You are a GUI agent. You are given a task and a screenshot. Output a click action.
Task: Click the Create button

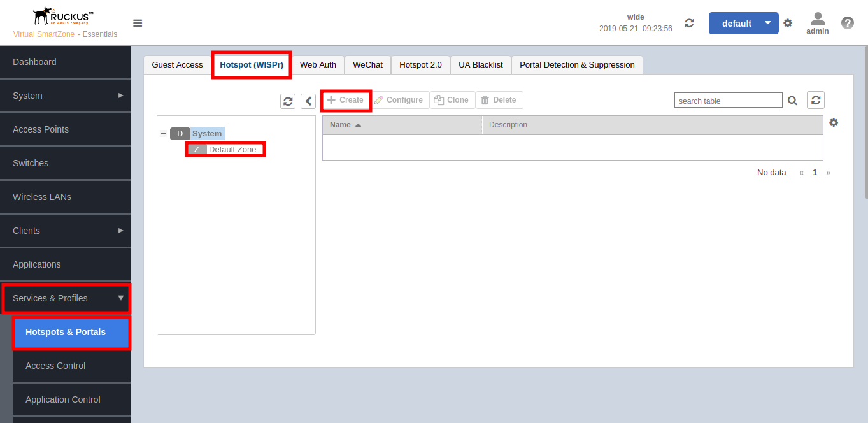tap(346, 100)
